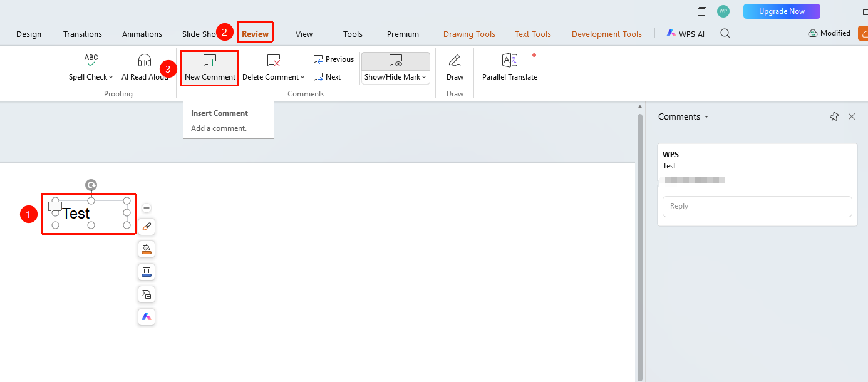Expand the Delete Comment dropdown arrow
868x382 pixels.
302,78
